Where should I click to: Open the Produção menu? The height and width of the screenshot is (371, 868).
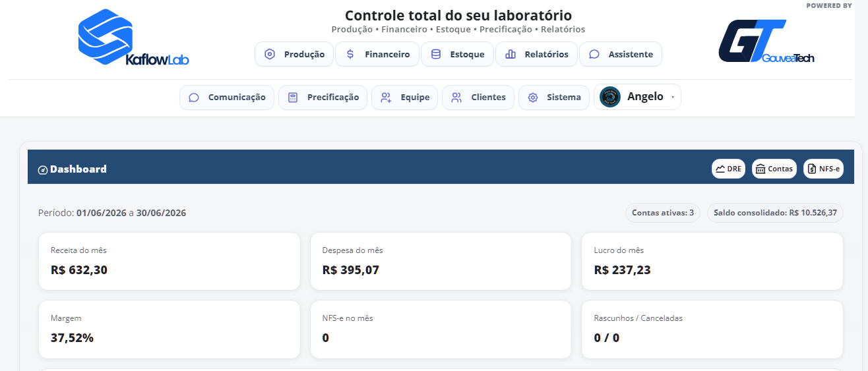pyautogui.click(x=294, y=54)
